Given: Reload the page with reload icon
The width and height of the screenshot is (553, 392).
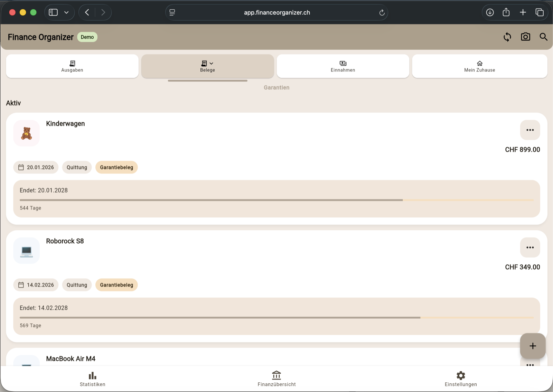Looking at the screenshot, I should coord(382,12).
